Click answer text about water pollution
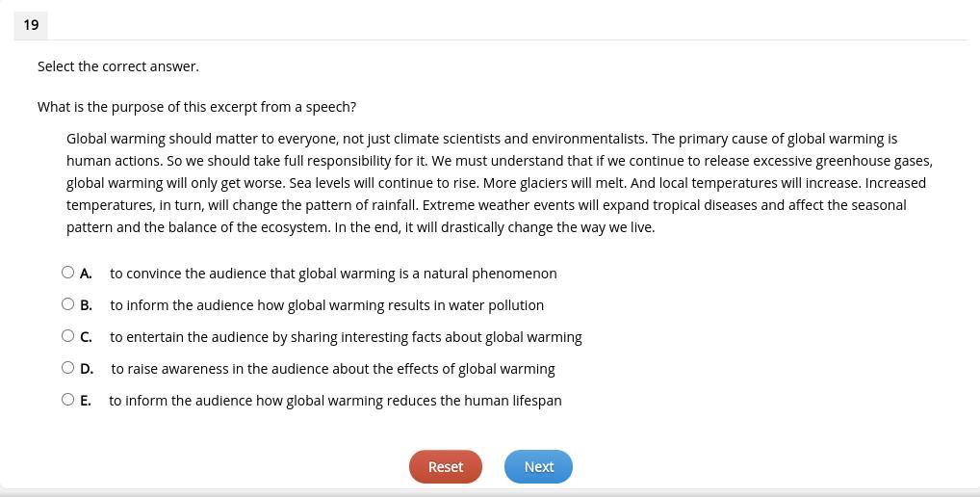The height and width of the screenshot is (497, 980). pyautogui.click(x=327, y=305)
